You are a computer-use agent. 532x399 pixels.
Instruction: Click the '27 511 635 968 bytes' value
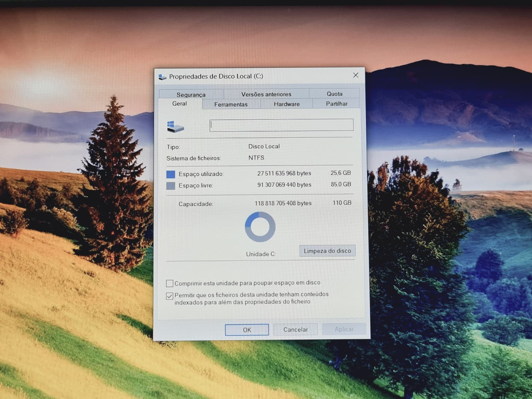coord(284,173)
